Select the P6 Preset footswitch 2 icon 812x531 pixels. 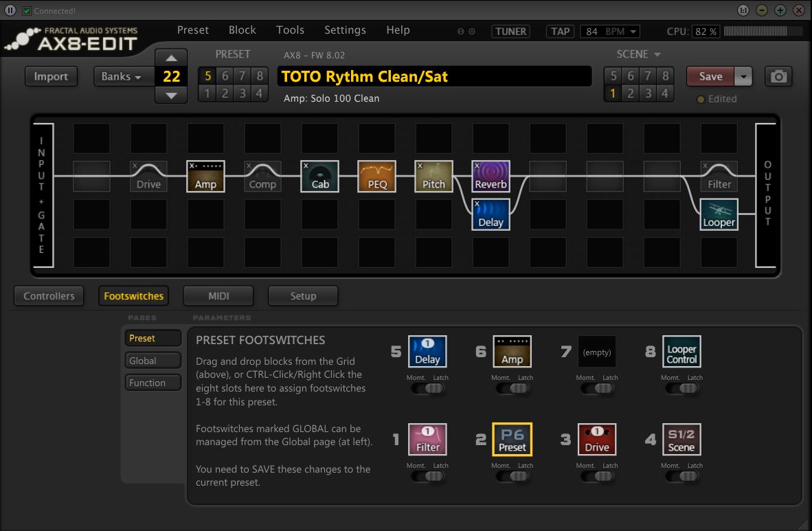click(512, 439)
